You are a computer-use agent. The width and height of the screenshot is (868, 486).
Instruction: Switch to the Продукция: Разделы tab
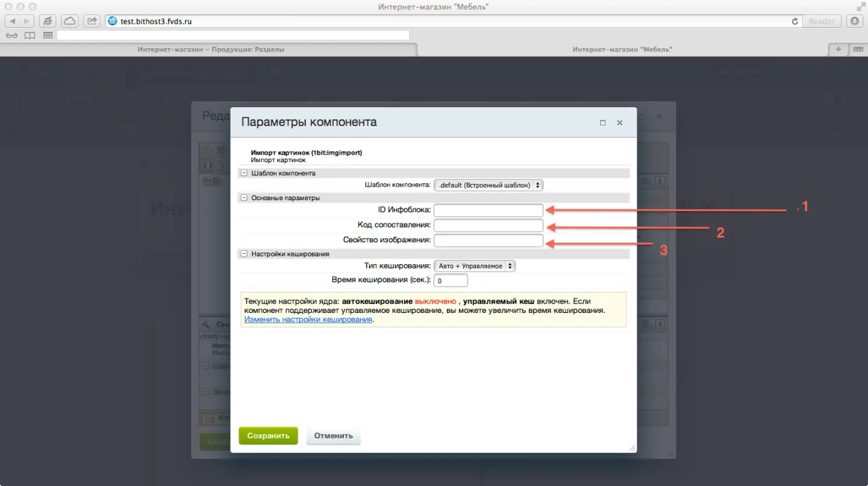point(210,49)
